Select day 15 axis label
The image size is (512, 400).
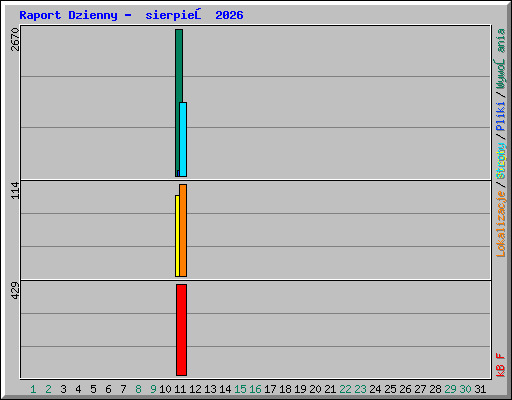(240, 389)
